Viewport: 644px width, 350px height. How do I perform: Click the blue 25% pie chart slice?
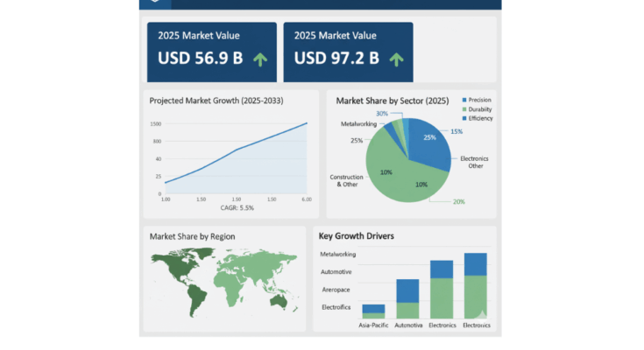(x=427, y=144)
